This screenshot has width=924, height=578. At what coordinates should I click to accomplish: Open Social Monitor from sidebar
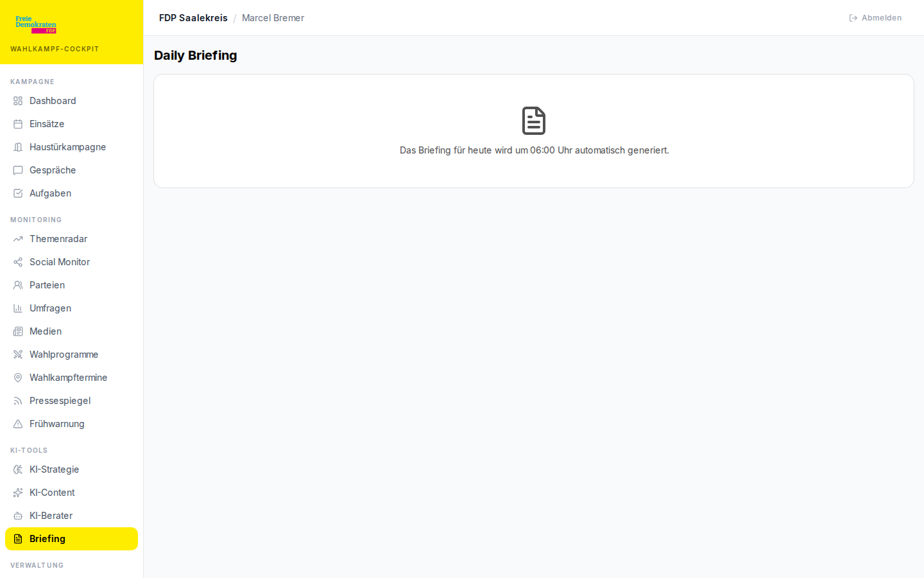(x=71, y=262)
